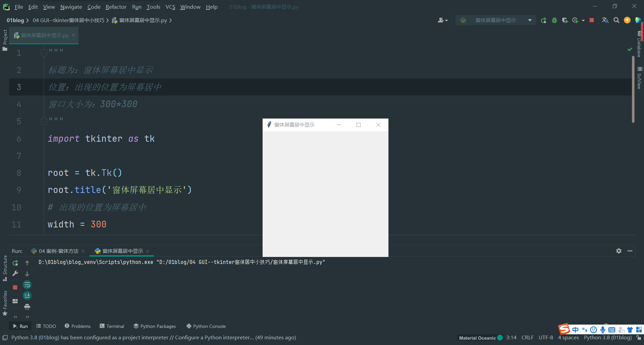Click the editor vertical scrollbar
Viewport: 644px width, 345px height.
(633, 89)
